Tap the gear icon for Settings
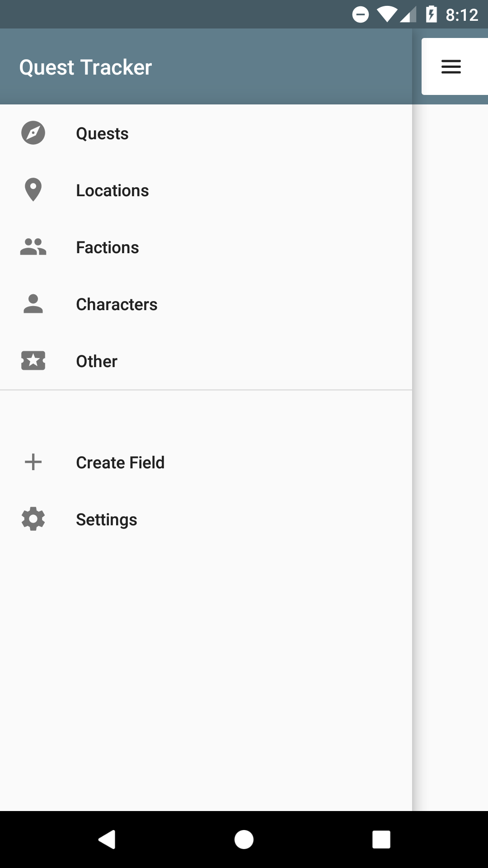 (33, 519)
